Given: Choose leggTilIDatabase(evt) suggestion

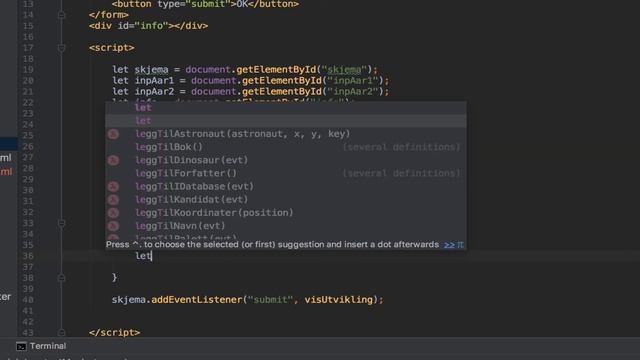Looking at the screenshot, I should pos(286,187).
